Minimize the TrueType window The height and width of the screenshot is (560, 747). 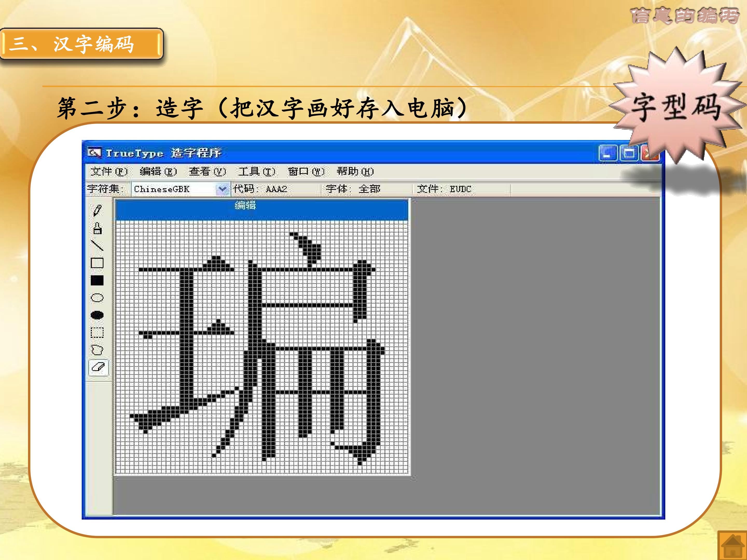(x=608, y=153)
